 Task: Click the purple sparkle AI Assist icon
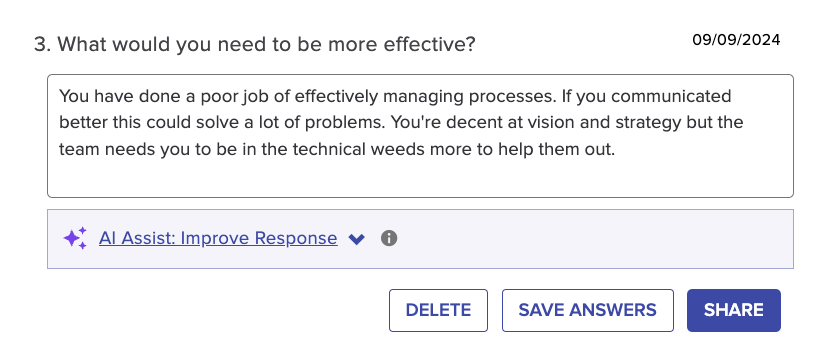pos(75,238)
